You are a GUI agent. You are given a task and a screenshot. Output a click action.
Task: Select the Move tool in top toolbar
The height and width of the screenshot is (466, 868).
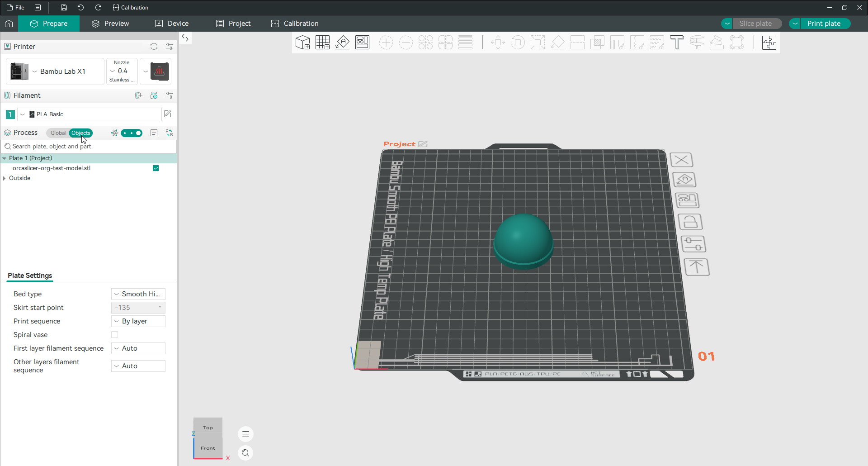498,43
